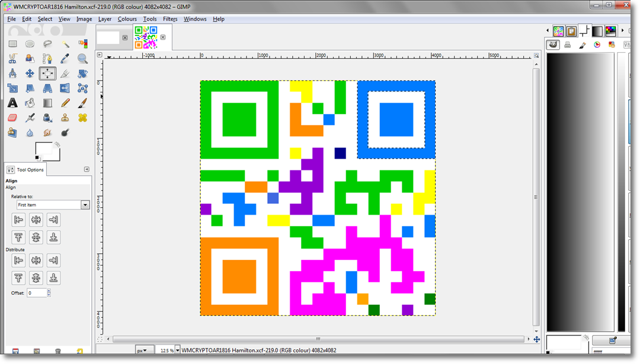Viewport: 640px width, 364px height.
Task: Open the Tool Options configuration menu arrow
Action: 87,169
